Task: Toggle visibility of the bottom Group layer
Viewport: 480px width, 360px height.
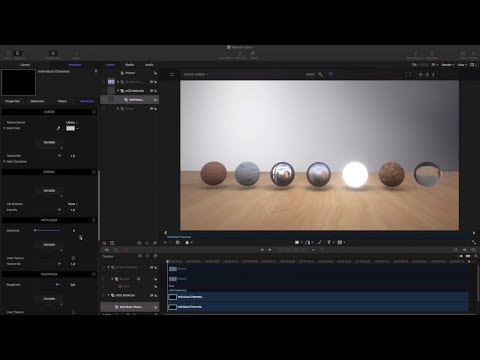Action: pyautogui.click(x=104, y=109)
